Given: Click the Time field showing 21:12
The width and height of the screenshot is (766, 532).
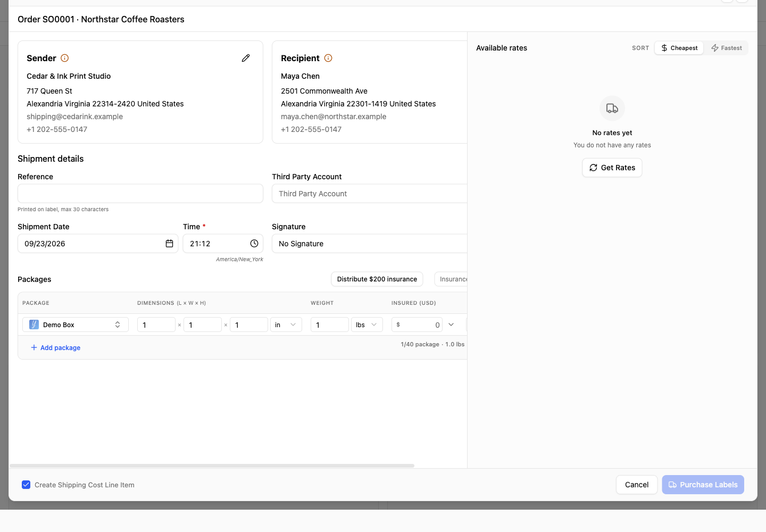Looking at the screenshot, I should tap(223, 244).
